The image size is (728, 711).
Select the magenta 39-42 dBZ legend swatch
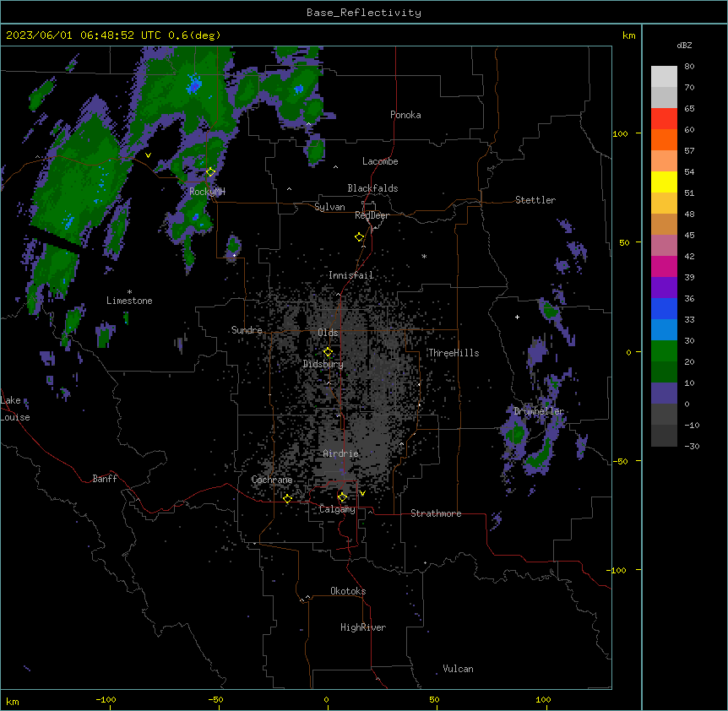click(664, 266)
